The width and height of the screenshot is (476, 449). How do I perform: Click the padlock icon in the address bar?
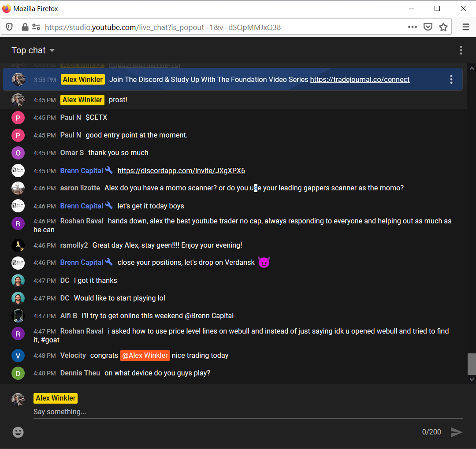(25, 26)
